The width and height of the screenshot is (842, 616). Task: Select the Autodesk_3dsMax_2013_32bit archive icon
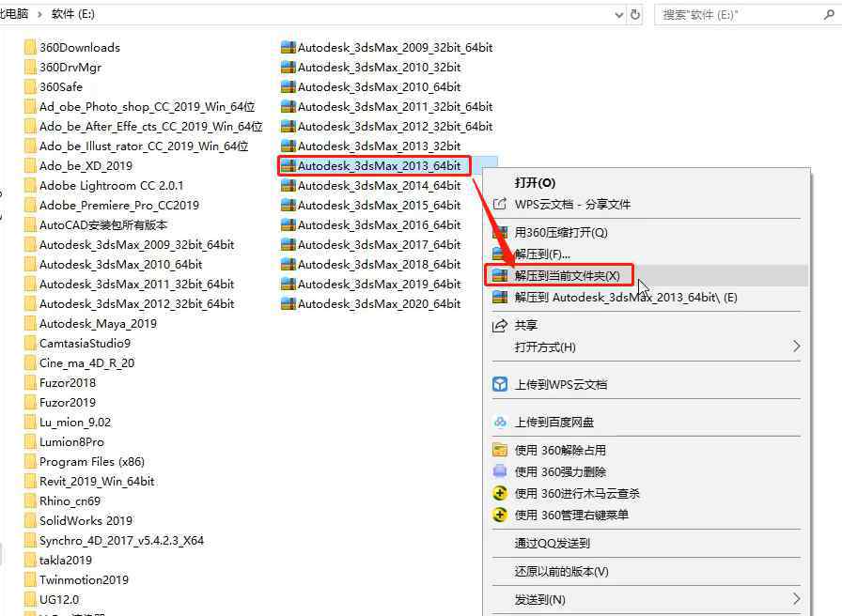(288, 146)
